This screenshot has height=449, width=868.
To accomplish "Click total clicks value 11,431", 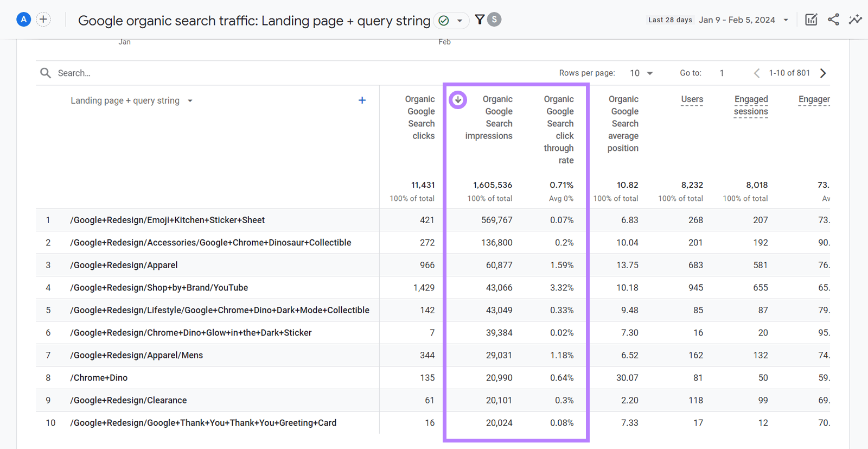I will point(423,185).
